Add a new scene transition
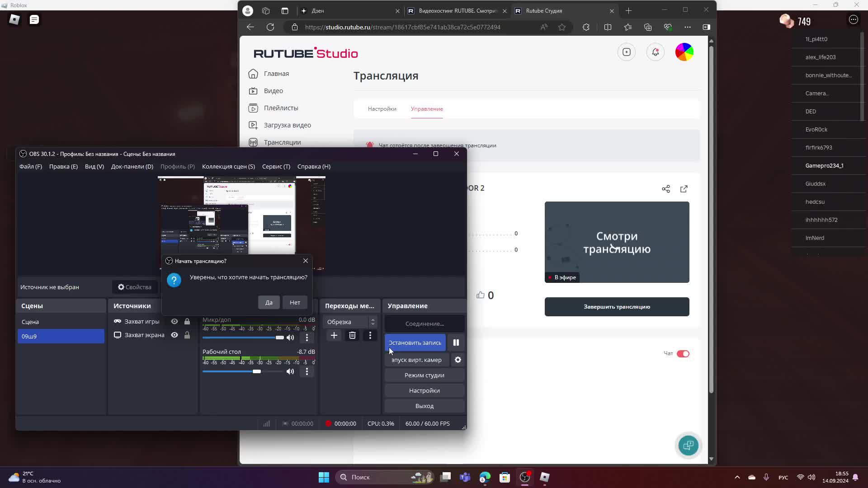868x488 pixels. (334, 335)
